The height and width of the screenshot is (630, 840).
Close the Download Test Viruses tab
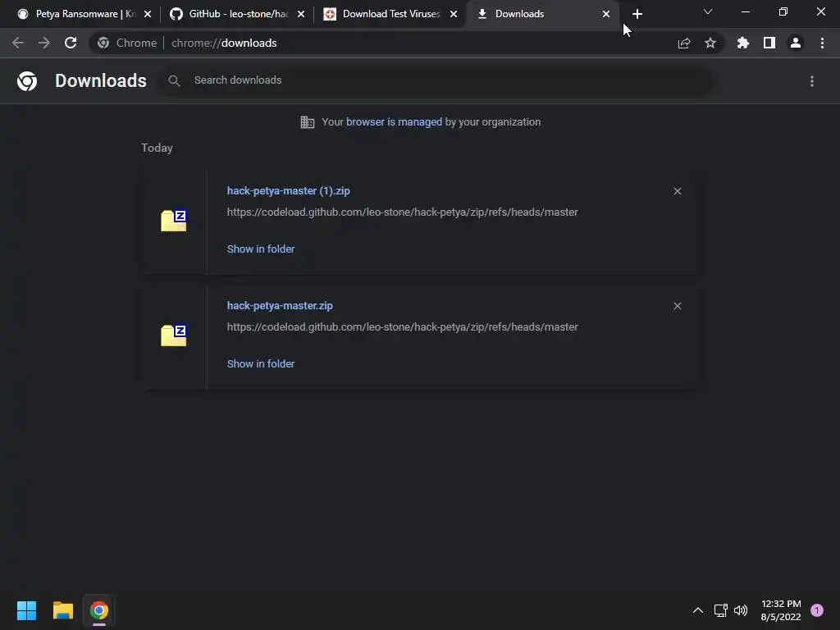tap(454, 14)
